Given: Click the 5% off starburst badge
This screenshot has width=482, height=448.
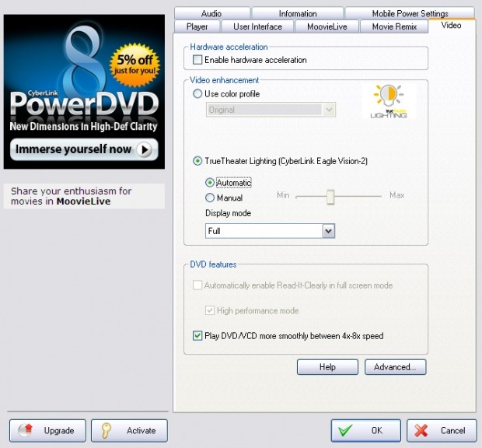Looking at the screenshot, I should tap(134, 65).
